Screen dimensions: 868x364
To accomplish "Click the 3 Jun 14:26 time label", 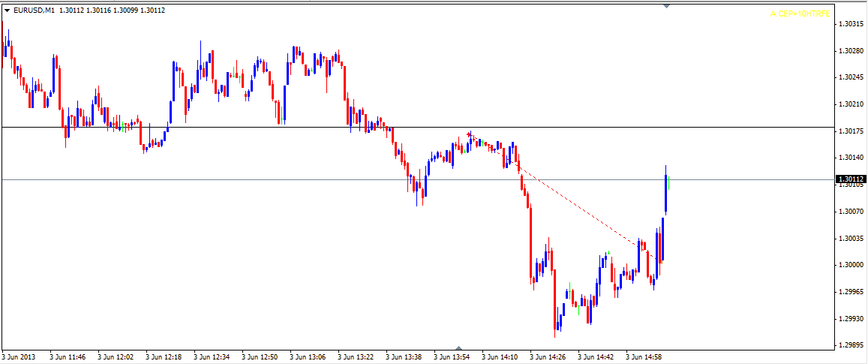I will 548,356.
